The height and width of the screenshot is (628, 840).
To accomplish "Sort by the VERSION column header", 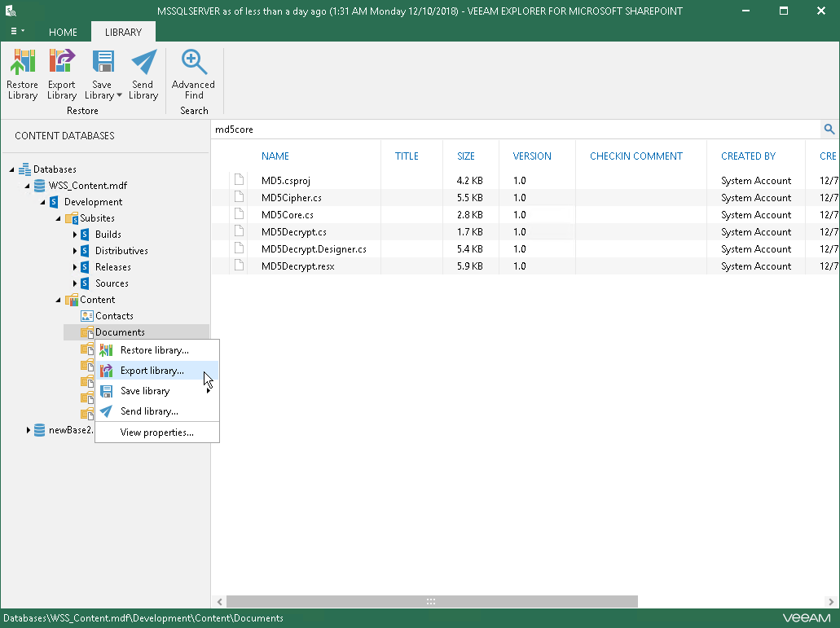I will 532,156.
